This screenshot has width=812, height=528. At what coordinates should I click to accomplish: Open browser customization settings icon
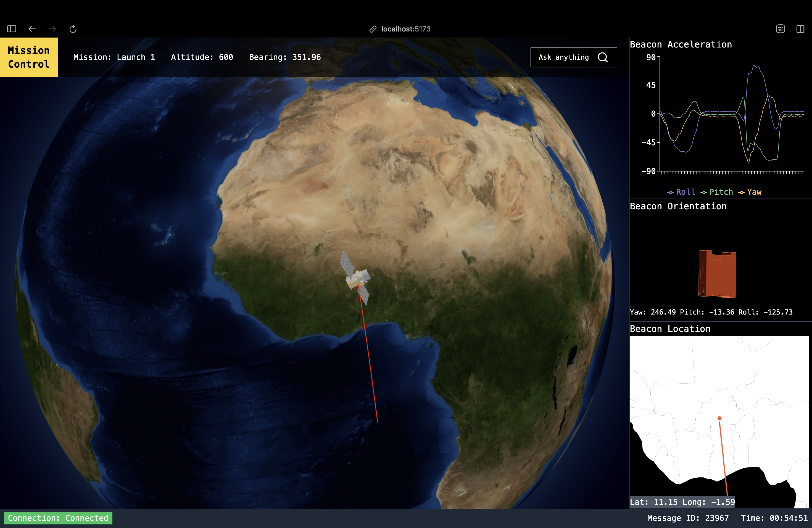pos(780,29)
